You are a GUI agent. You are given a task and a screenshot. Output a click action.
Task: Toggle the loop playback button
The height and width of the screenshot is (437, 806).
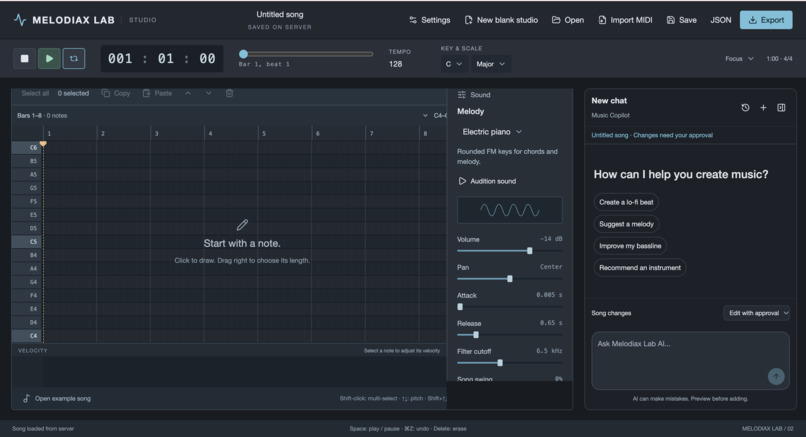coord(74,59)
